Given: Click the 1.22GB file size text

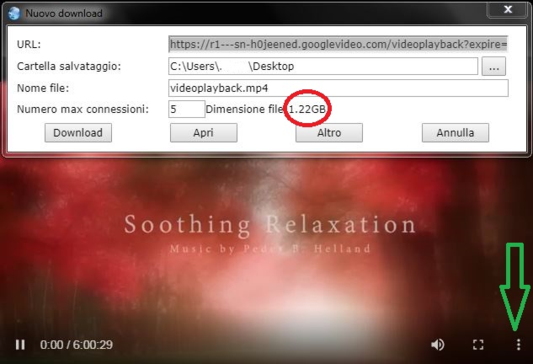Looking at the screenshot, I should (307, 109).
